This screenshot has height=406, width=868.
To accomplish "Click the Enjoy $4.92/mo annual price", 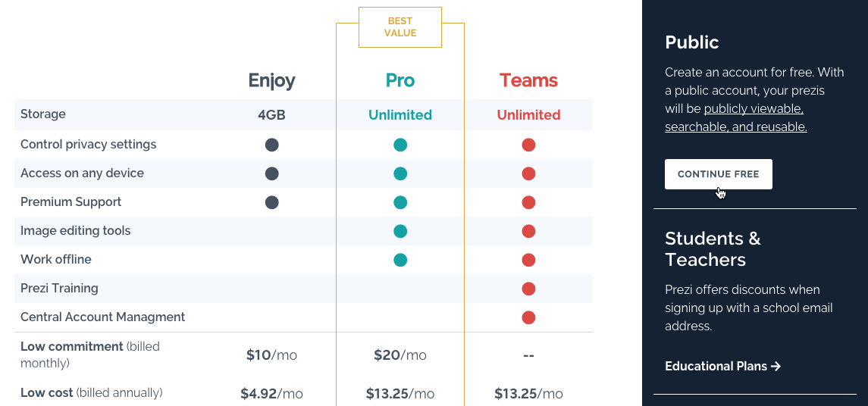I will (x=271, y=394).
